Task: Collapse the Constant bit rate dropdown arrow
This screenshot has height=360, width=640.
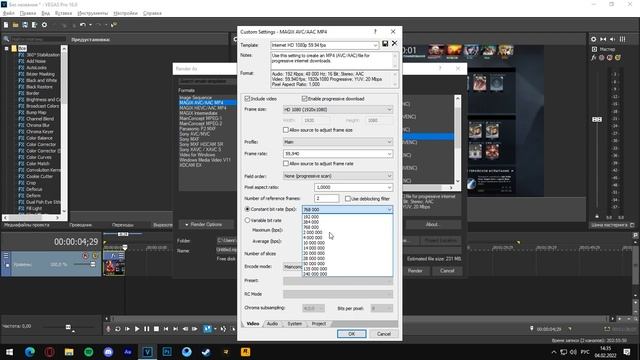Action: click(x=389, y=209)
